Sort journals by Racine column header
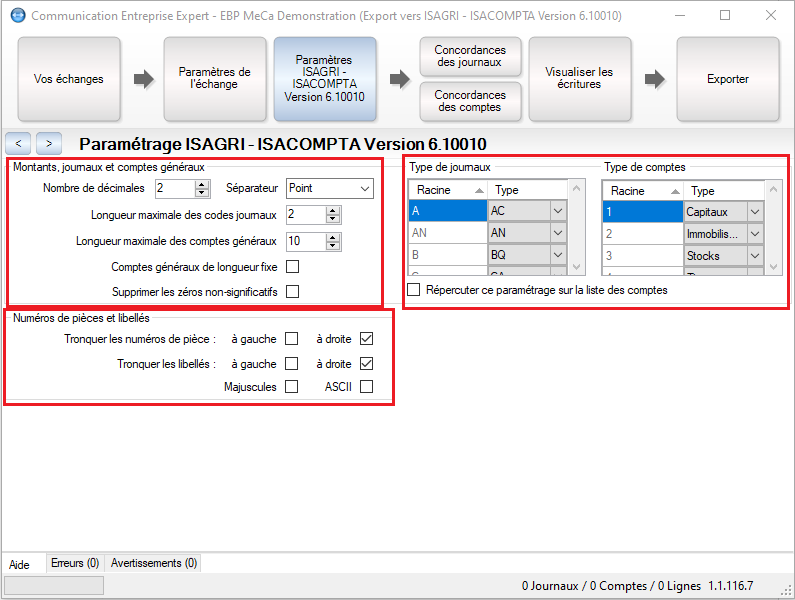Image resolution: width=795 pixels, height=600 pixels. [448, 190]
